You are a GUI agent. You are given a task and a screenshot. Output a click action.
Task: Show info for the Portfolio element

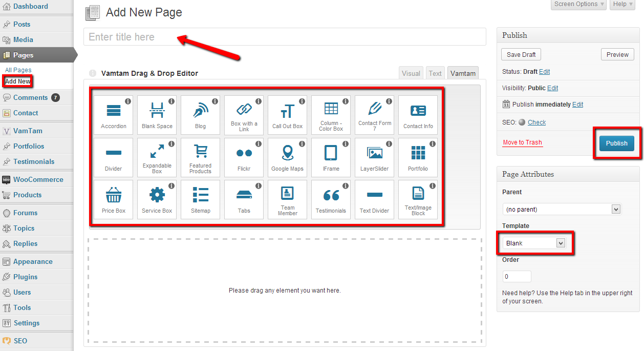pos(433,143)
